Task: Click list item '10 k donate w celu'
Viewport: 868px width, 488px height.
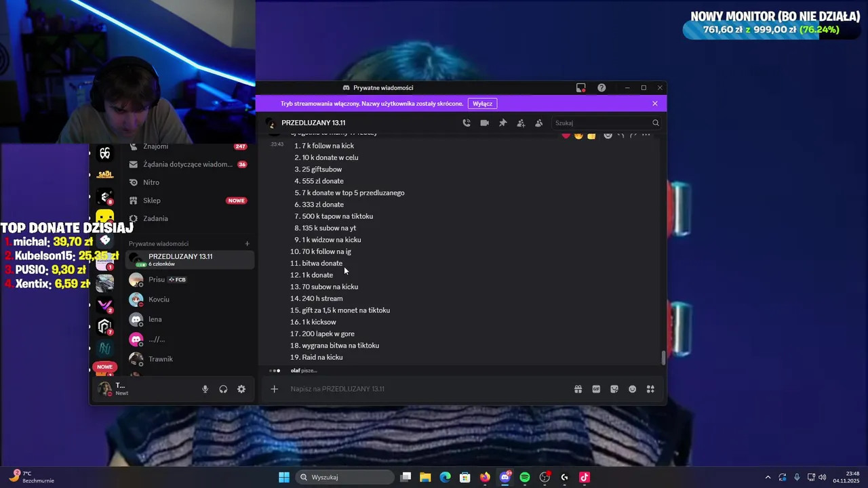Action: coord(330,157)
